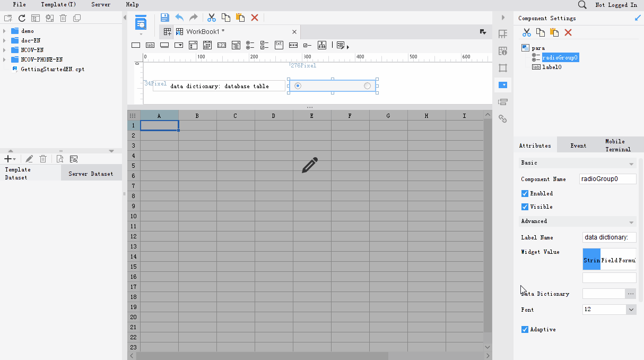Switch to the Event tab
This screenshot has height=360, width=644.
578,145
